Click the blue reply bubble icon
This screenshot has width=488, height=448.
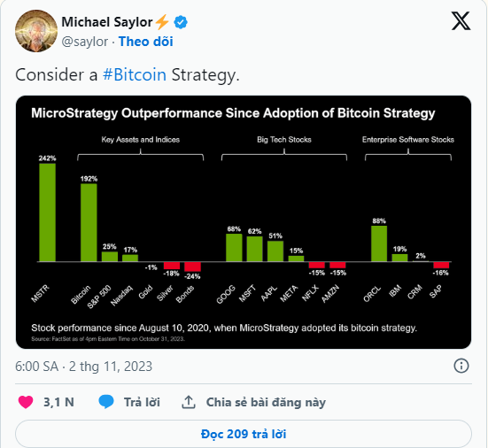point(106,402)
